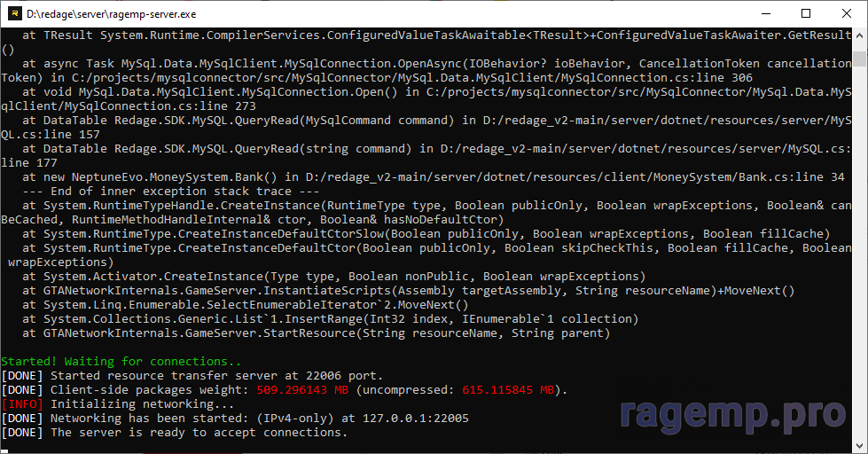Click the red '509.296143 MB' value
The width and height of the screenshot is (868, 454).
302,390
